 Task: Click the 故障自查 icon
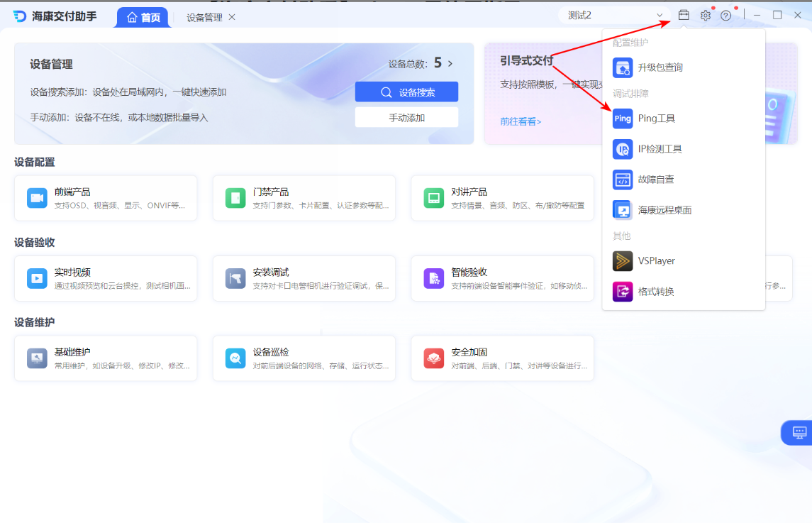pyautogui.click(x=623, y=180)
